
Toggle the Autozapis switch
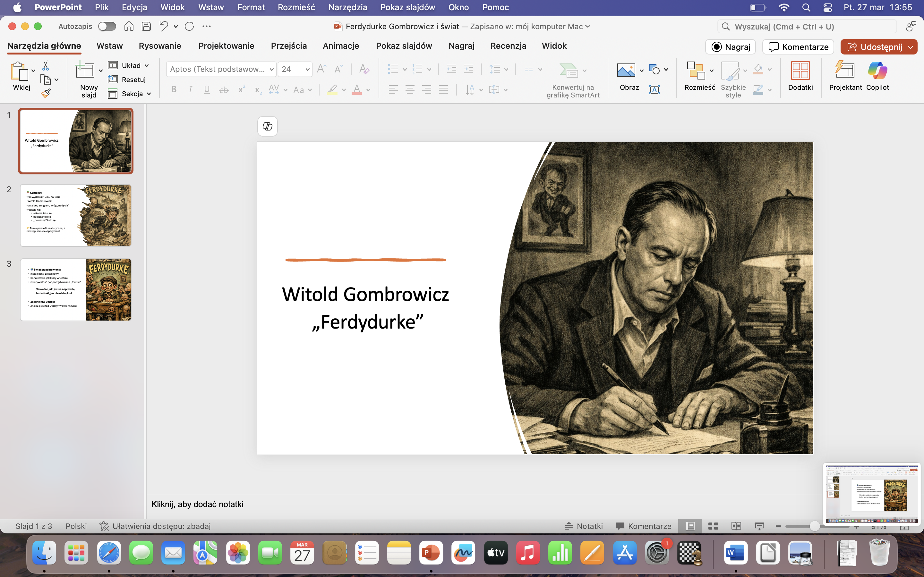(x=107, y=26)
